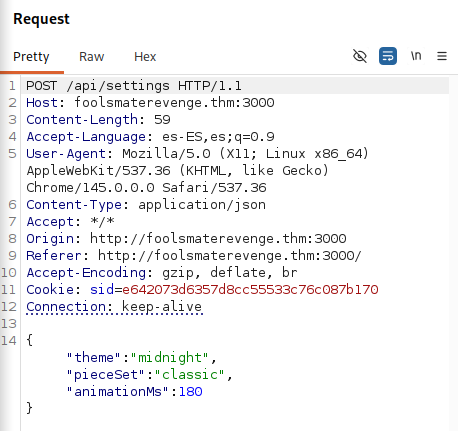Click the Accept-Encoding header line
The width and height of the screenshot is (458, 431).
pos(162,273)
